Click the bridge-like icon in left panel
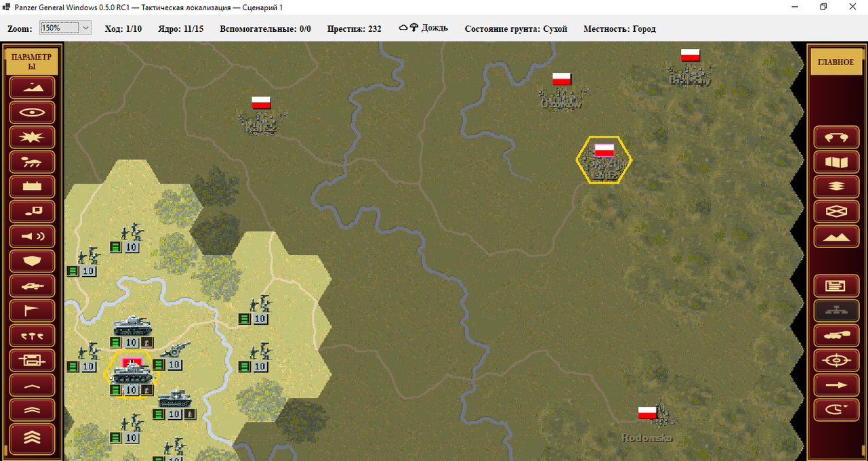The image size is (868, 461). (32, 361)
